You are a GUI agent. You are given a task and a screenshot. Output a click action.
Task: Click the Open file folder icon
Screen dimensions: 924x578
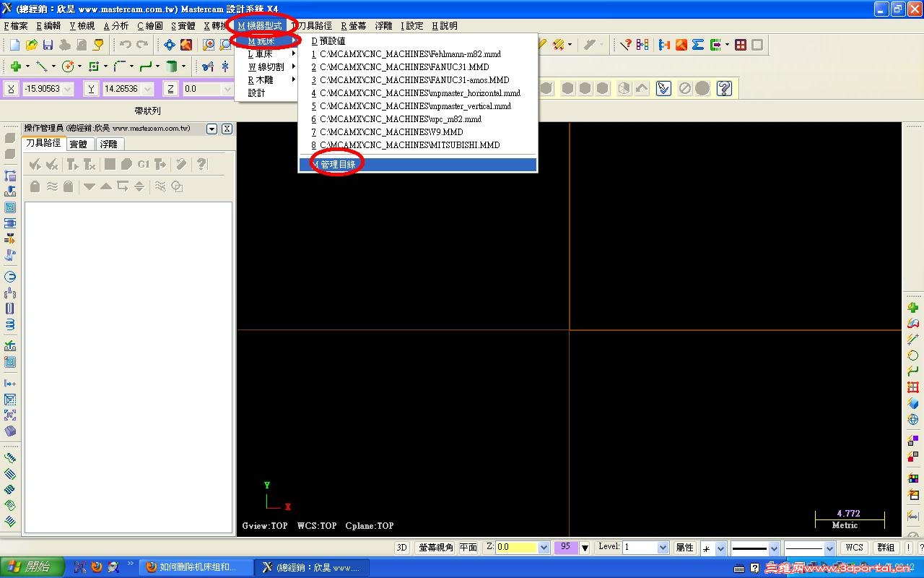click(x=31, y=45)
